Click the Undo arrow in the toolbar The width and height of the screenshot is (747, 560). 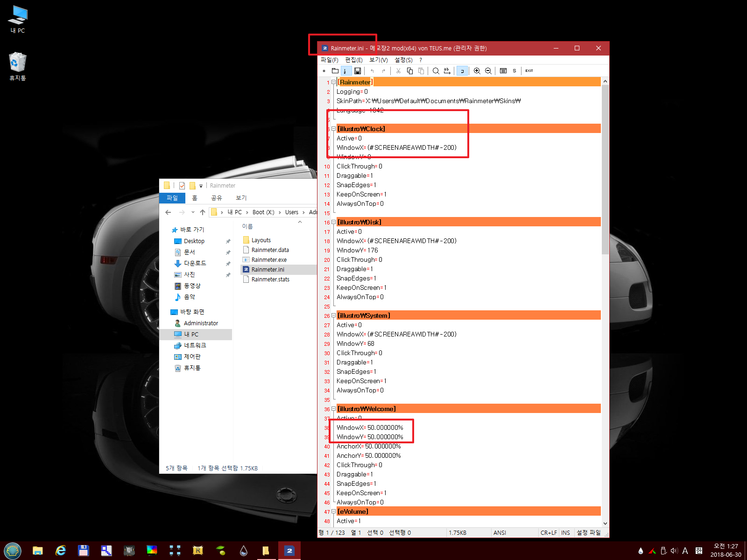[372, 71]
